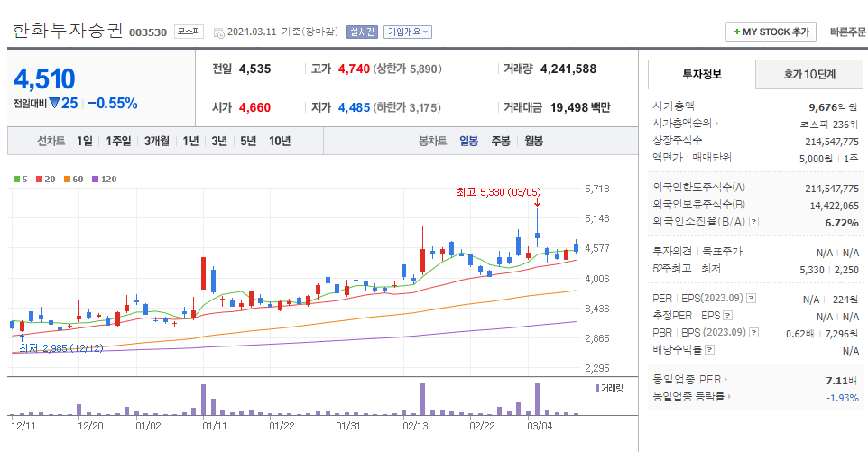Viewport: 868px width, 452px height.
Task: Open the 기업개요 dropdown
Action: pos(408,32)
